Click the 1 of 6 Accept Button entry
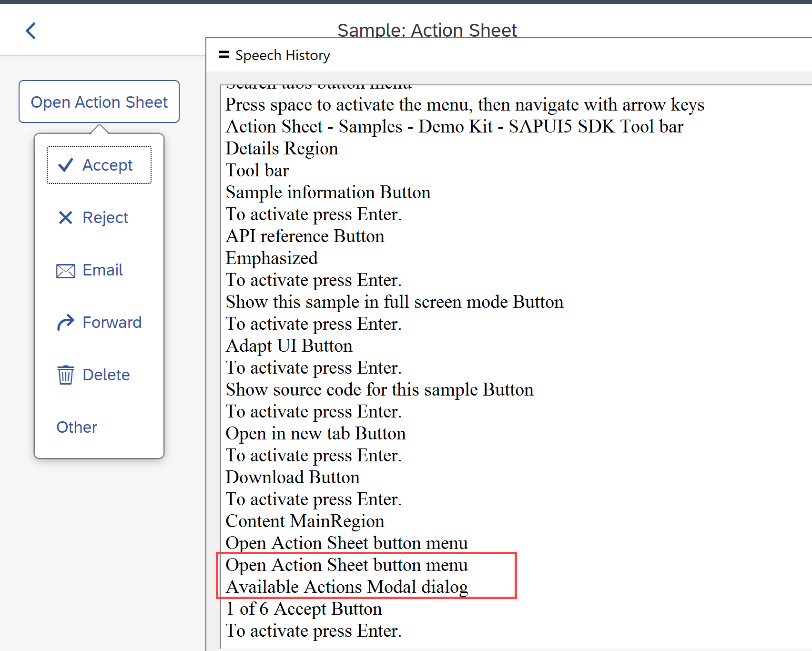 pyautogui.click(x=304, y=609)
